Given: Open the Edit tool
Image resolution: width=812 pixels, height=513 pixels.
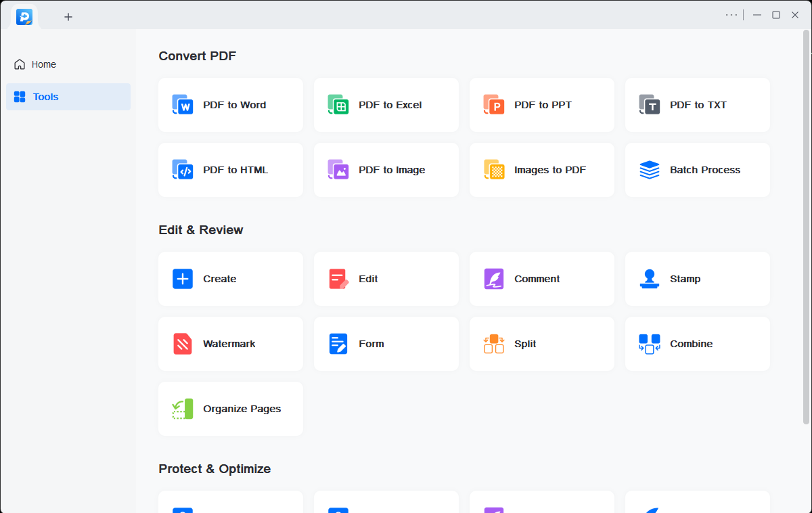Looking at the screenshot, I should [x=386, y=279].
